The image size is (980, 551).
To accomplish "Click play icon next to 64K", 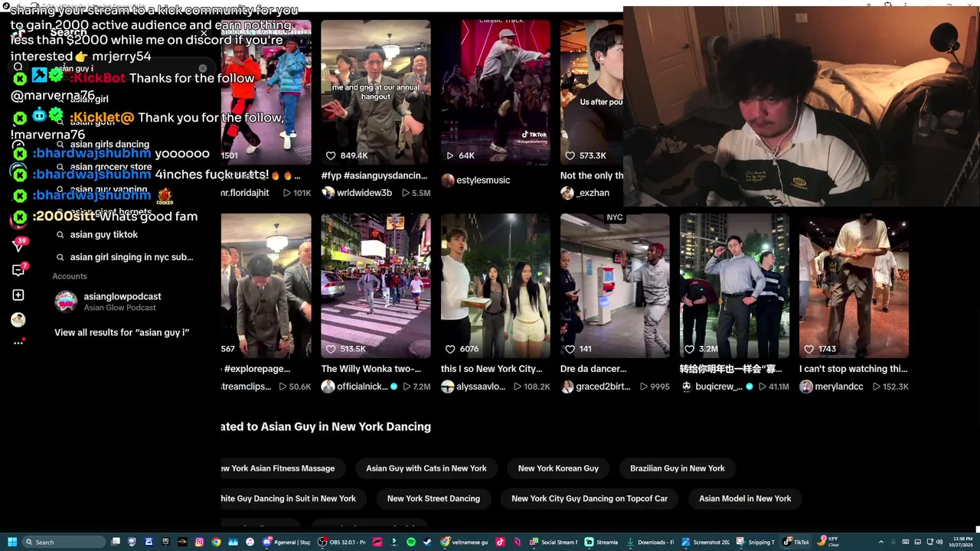I will [450, 155].
